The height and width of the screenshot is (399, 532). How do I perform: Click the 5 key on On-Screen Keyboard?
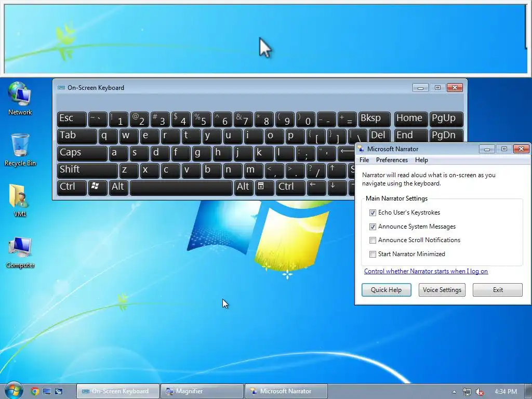click(202, 119)
